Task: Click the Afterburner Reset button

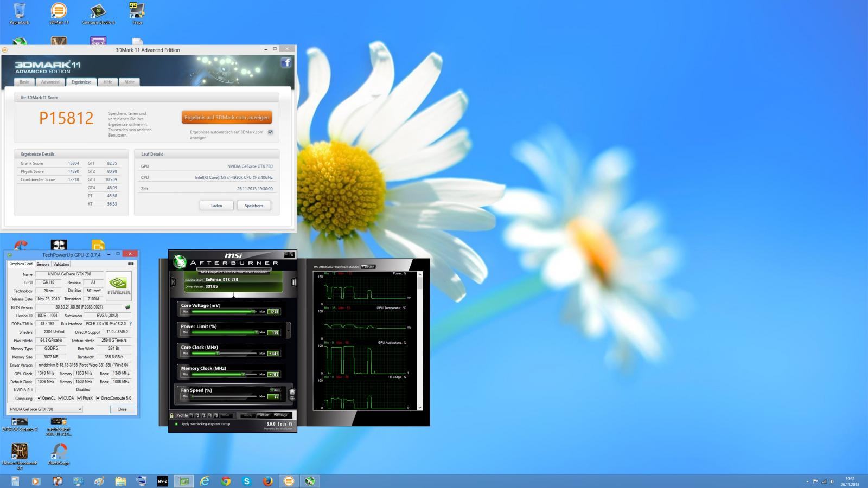Action: (264, 415)
